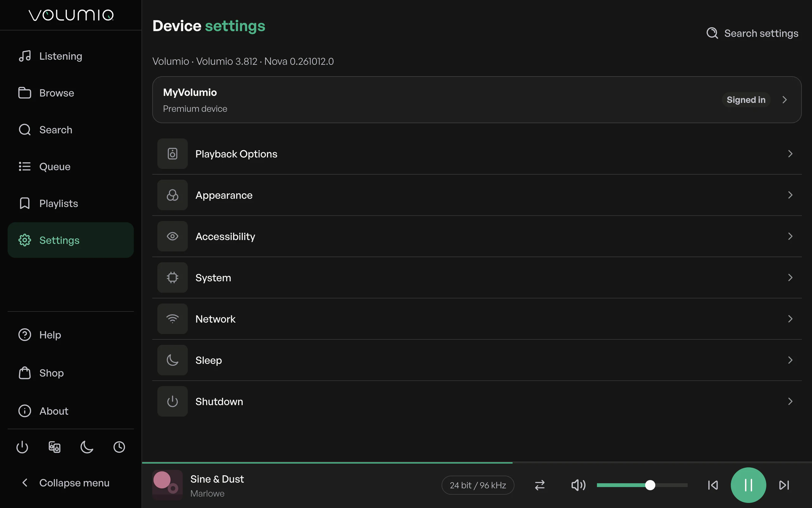Open the sidebar Search page
The image size is (812, 508).
pos(70,130)
